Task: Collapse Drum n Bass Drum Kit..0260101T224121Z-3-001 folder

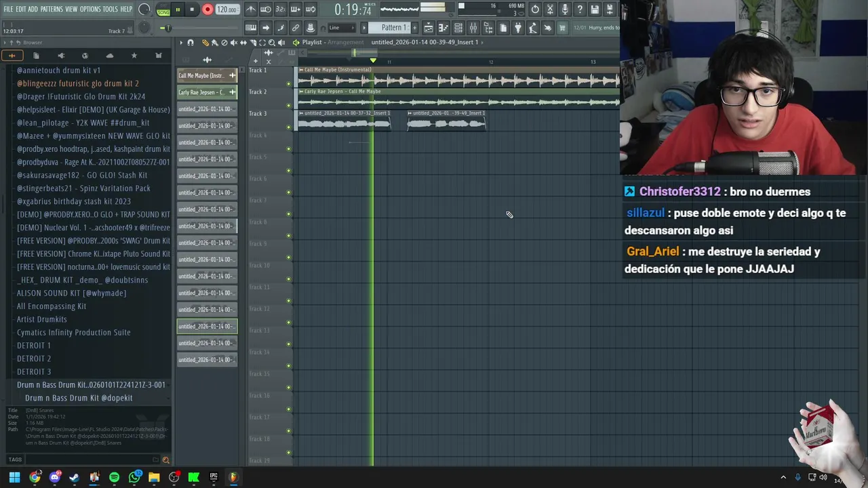Action: [x=91, y=385]
